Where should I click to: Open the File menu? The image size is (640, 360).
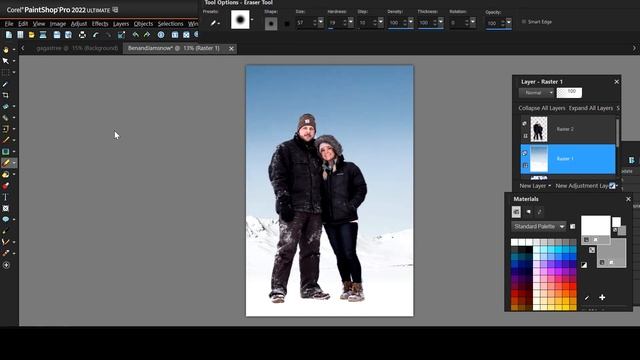tap(9, 24)
